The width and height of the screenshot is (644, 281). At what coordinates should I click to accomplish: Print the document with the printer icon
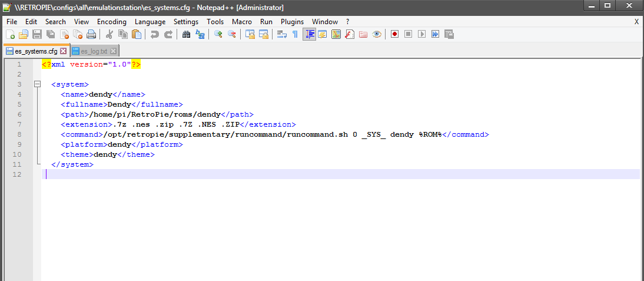(x=91, y=35)
